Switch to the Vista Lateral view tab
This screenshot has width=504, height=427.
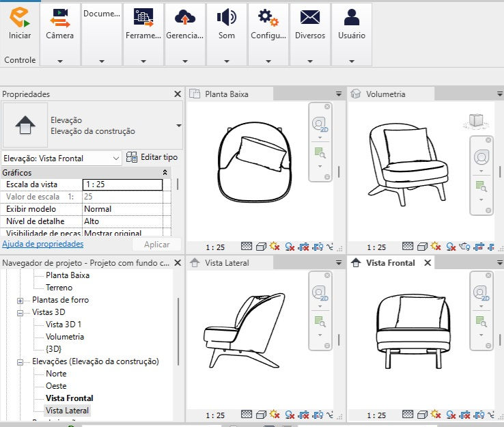[230, 263]
